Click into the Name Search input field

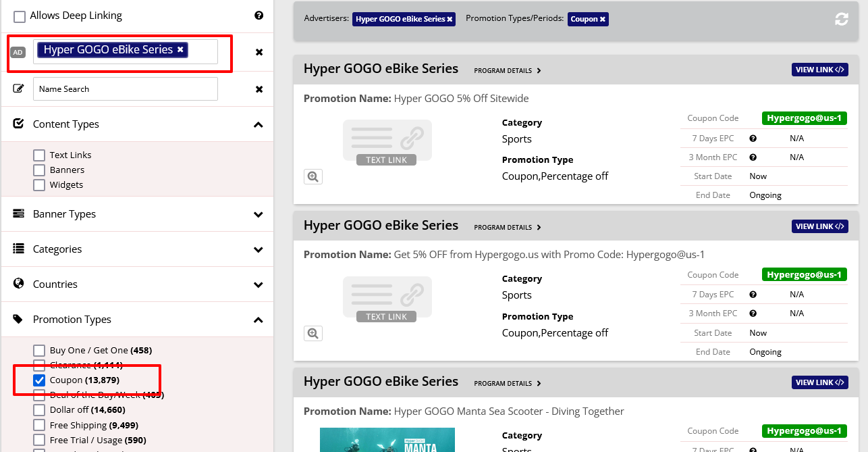coord(125,89)
